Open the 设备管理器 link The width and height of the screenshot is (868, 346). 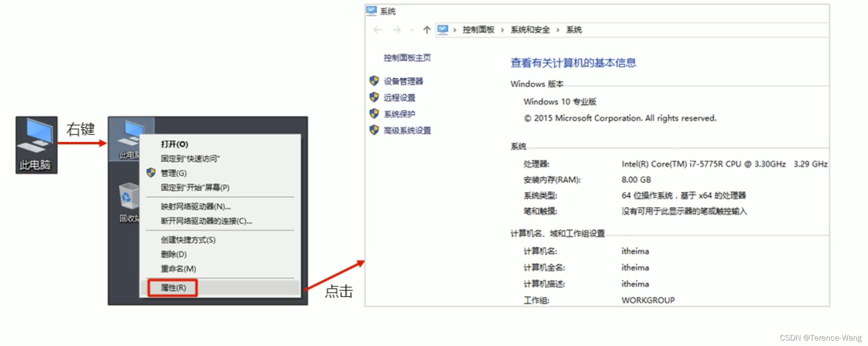[404, 81]
